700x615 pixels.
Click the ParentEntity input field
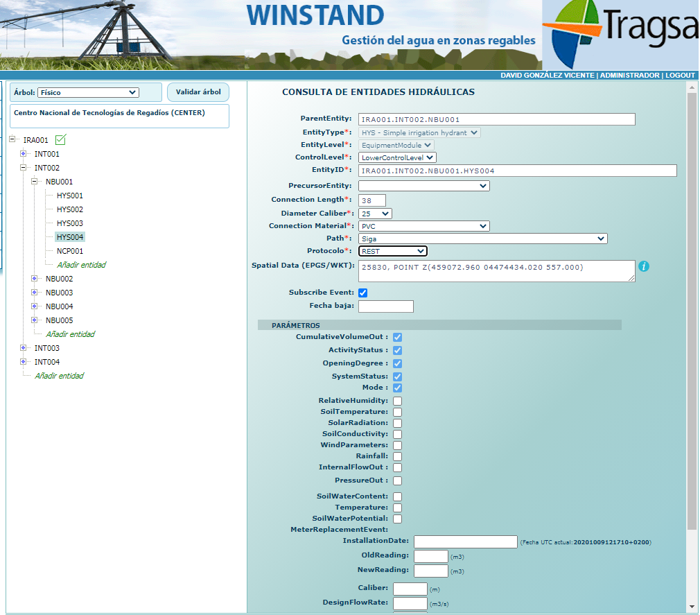[x=496, y=119]
